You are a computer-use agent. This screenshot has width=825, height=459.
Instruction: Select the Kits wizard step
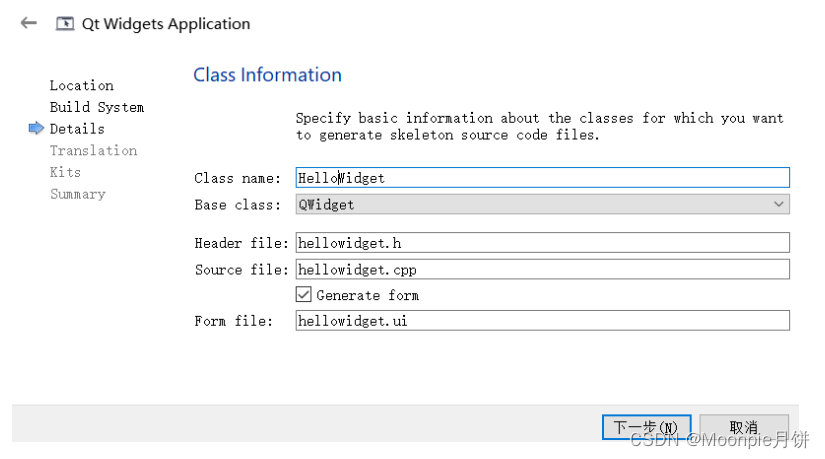(x=65, y=172)
